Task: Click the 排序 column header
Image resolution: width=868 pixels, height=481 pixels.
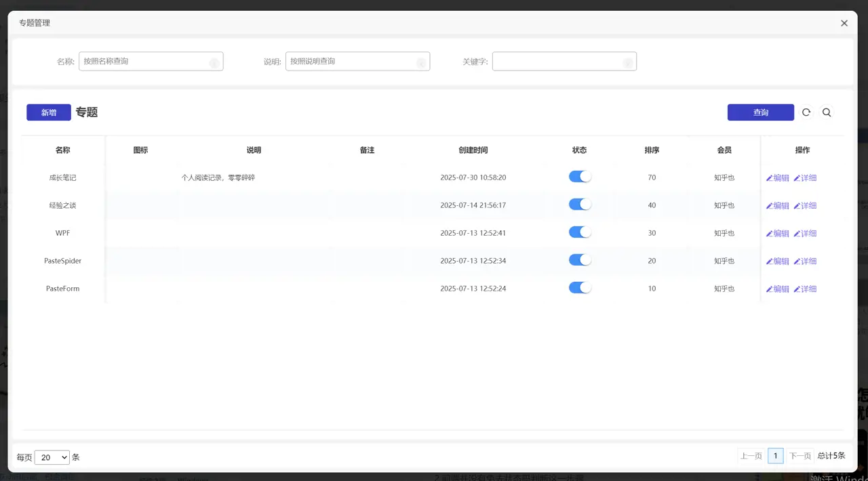Action: [x=652, y=150]
